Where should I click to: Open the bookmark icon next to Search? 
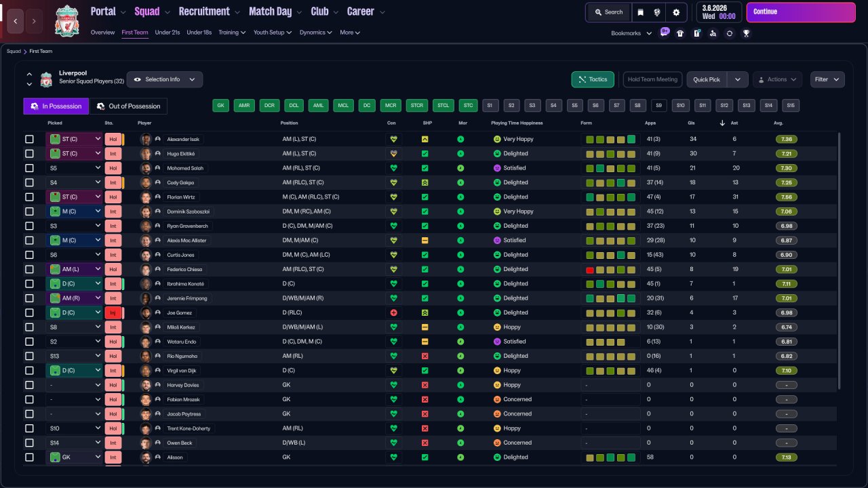coord(640,12)
